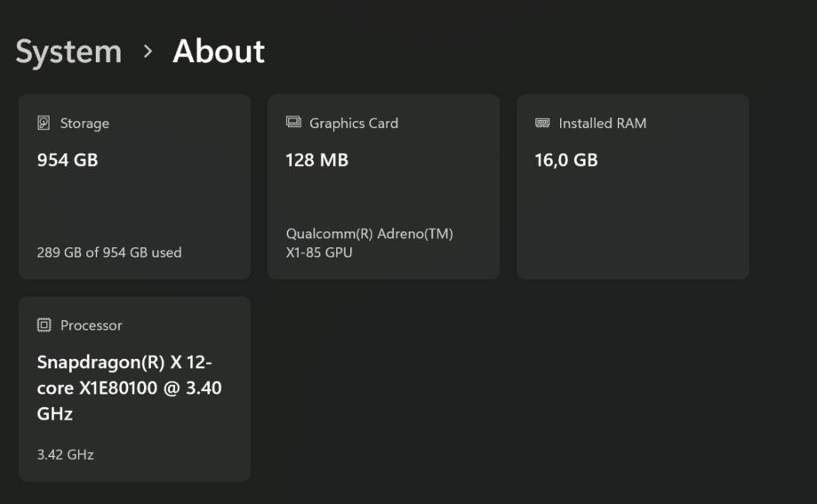817x504 pixels.
Task: Click the Graphics Card monitor icon
Action: (293, 123)
